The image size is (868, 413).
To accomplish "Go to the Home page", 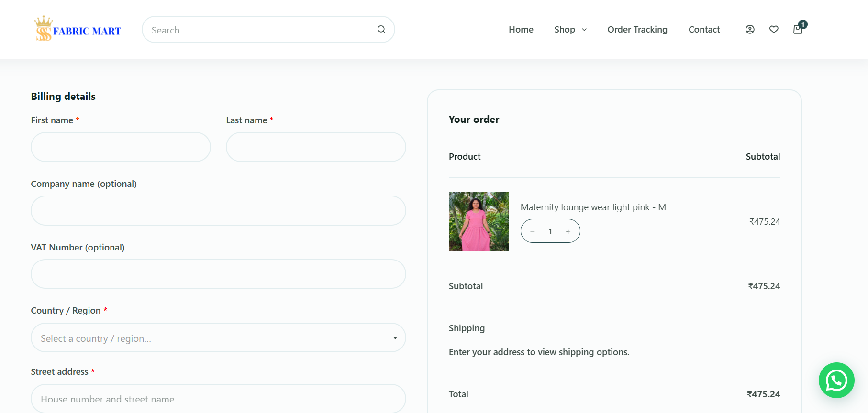I will tap(521, 30).
